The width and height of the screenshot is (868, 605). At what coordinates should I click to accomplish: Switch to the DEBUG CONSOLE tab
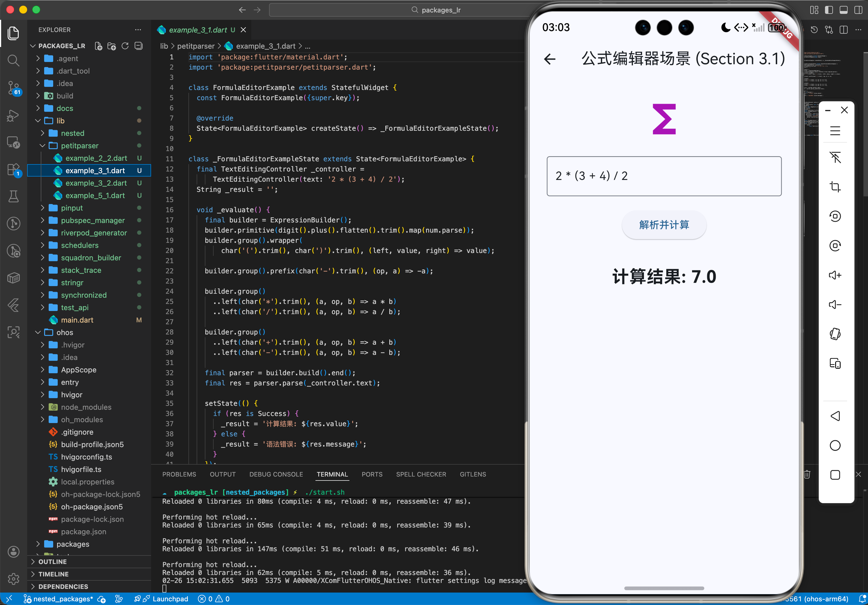pyautogui.click(x=276, y=474)
